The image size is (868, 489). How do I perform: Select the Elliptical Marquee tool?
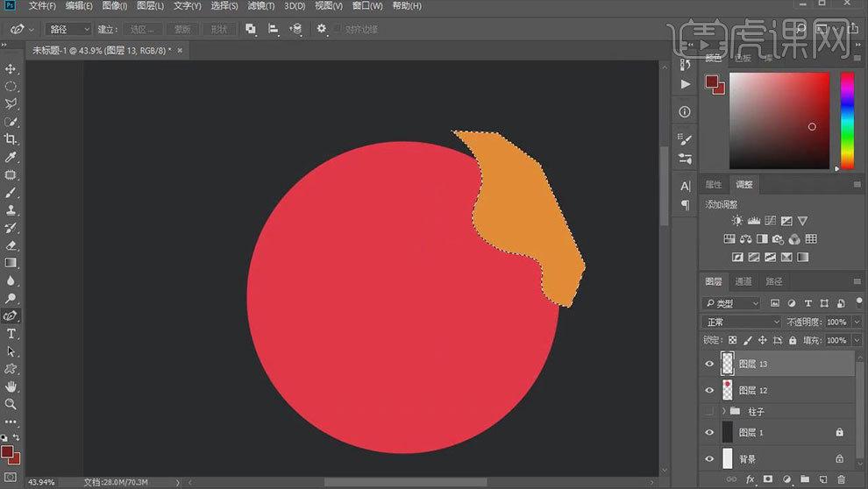point(11,86)
